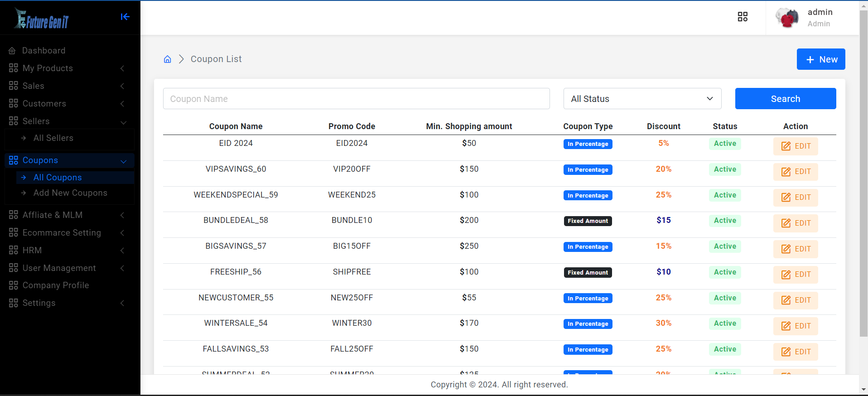Click the Dashboard icon in sidebar

[x=12, y=51]
